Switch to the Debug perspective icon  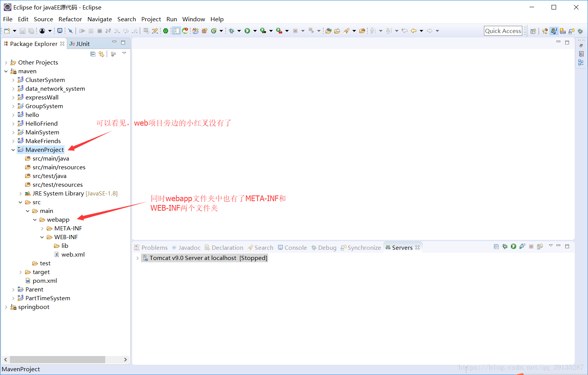point(580,31)
